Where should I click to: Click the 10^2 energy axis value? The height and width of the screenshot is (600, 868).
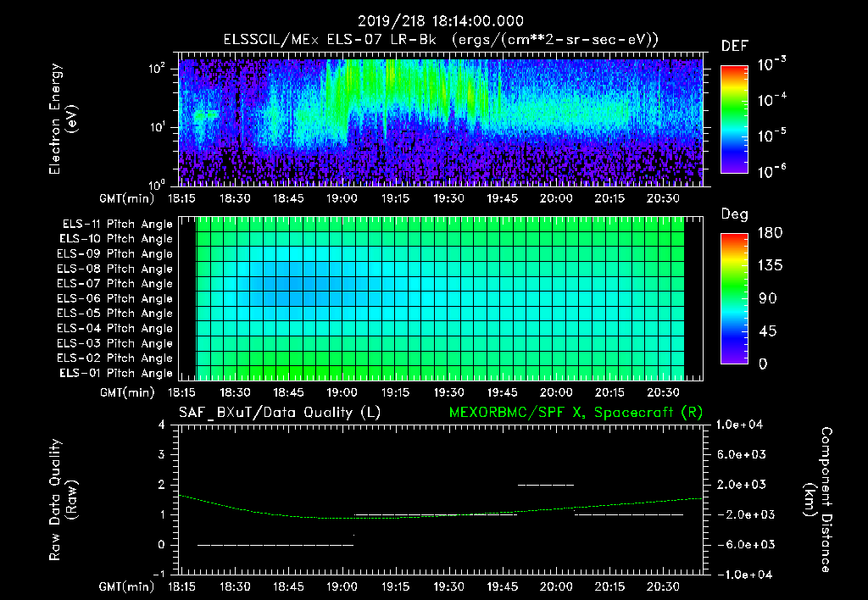click(157, 69)
